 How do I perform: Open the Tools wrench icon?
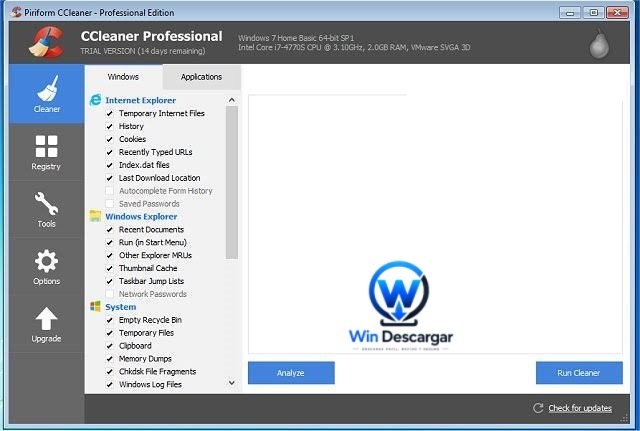[x=46, y=203]
